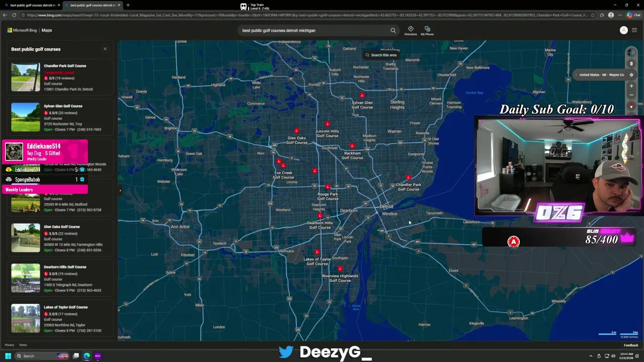This screenshot has height=362, width=644.
Task: Click the Chandler Park Golf Course thumbnail
Action: pos(26,77)
